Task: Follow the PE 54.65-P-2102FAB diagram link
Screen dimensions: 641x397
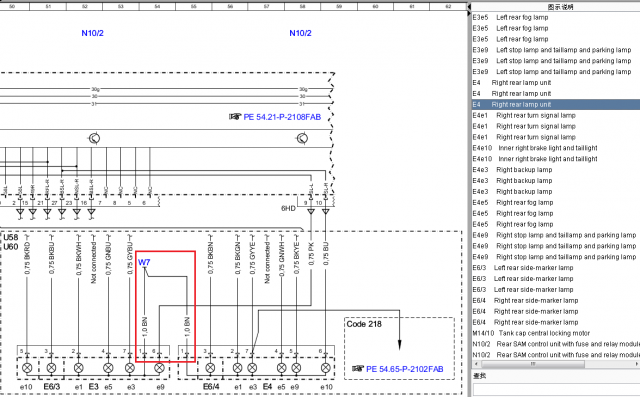Action: click(405, 369)
